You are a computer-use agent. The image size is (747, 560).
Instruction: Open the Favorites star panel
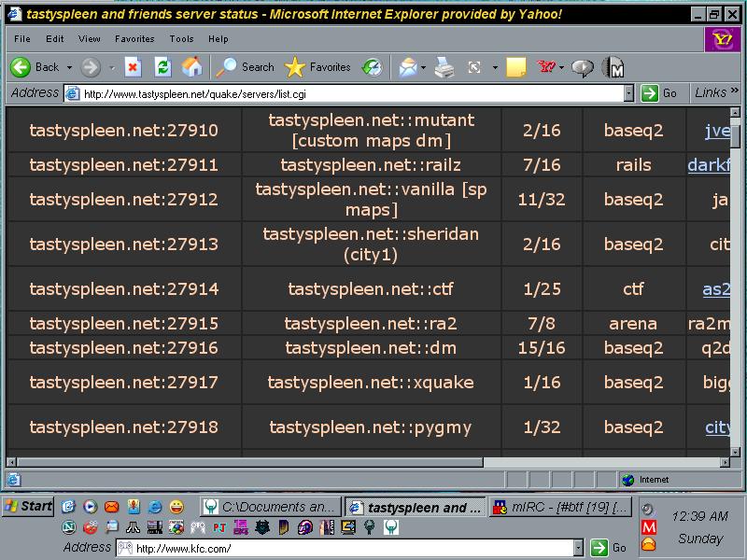point(319,67)
